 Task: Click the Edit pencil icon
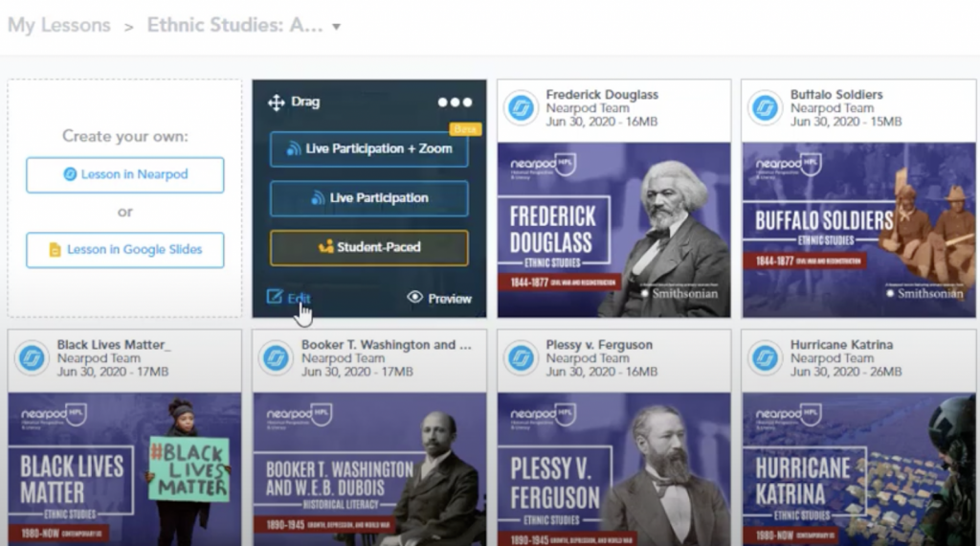[x=275, y=296]
